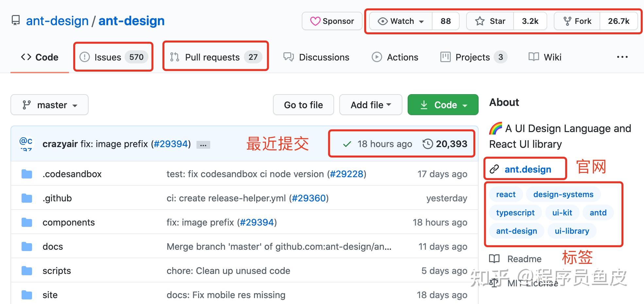Open the scripts folder
Image resolution: width=644 pixels, height=304 pixels.
click(x=57, y=271)
